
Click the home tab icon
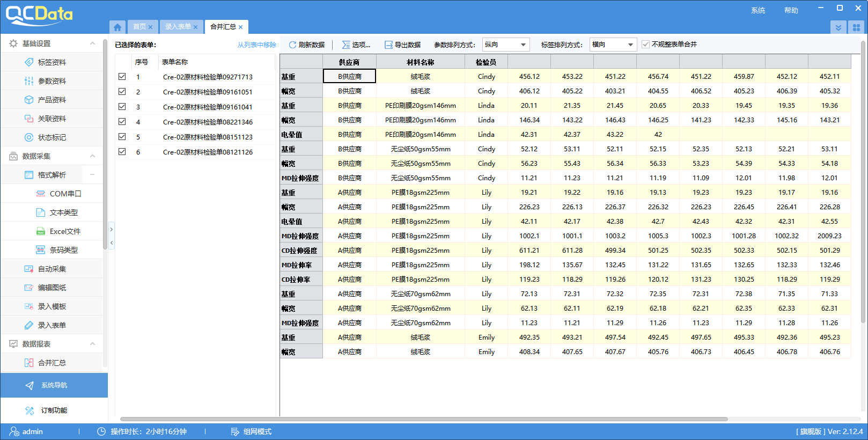[117, 27]
